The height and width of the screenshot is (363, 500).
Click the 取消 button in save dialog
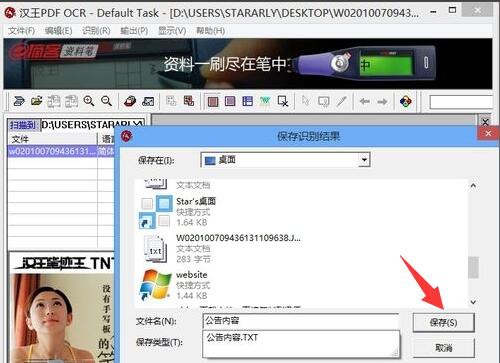click(x=443, y=348)
